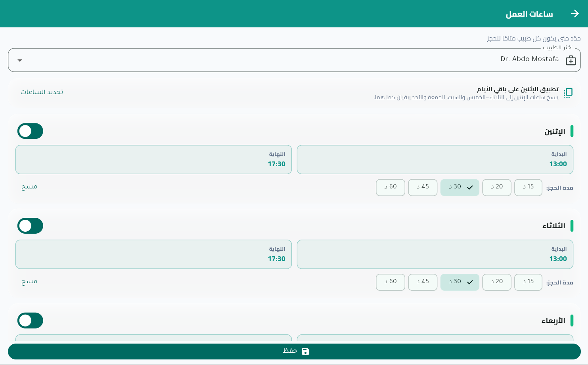Screen dimensions: 588x365
Task: Click مسح to clear Monday hours
Action: click(x=29, y=186)
